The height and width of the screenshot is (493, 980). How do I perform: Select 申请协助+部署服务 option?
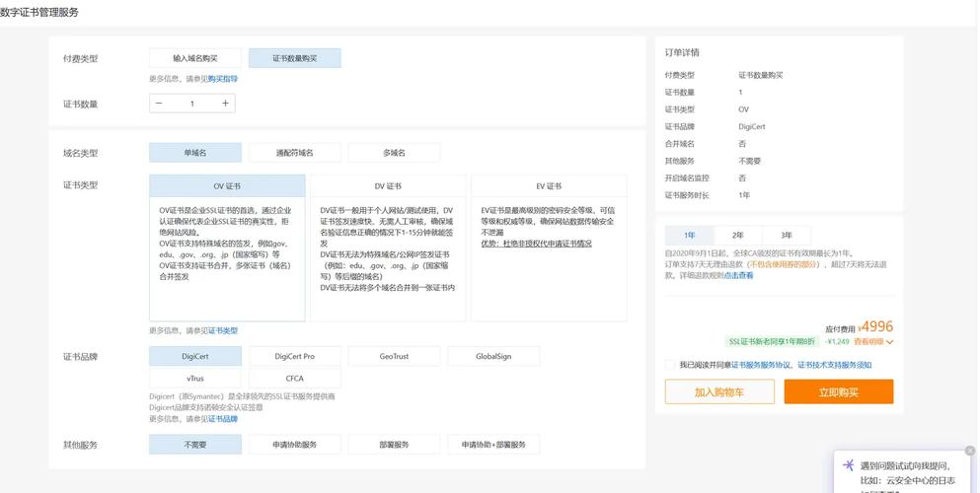coord(493,445)
